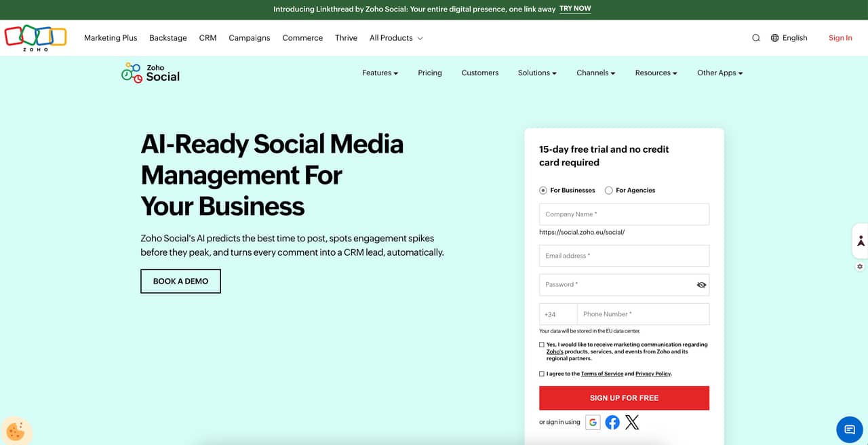Open the Customers menu item
This screenshot has height=445, width=868.
[x=480, y=73]
